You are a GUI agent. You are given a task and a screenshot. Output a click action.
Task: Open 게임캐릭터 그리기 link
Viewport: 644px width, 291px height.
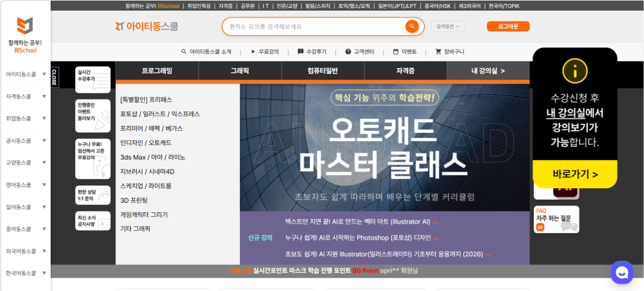[x=144, y=214]
